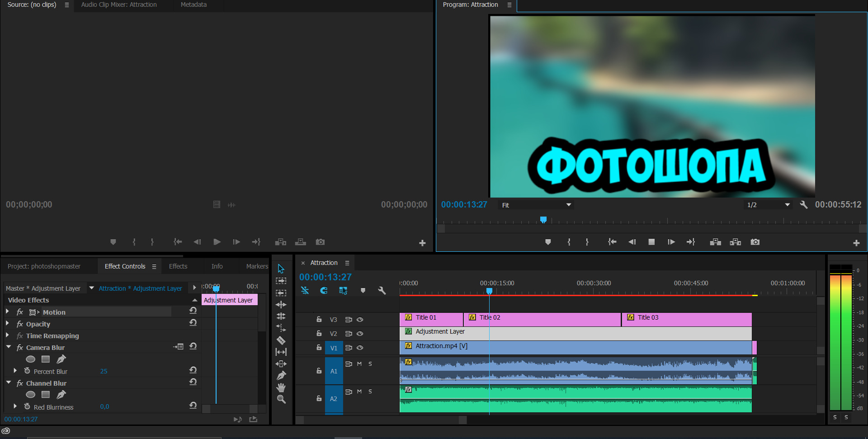Image resolution: width=868 pixels, height=439 pixels.
Task: Open the Metadata tab
Action: tap(193, 5)
